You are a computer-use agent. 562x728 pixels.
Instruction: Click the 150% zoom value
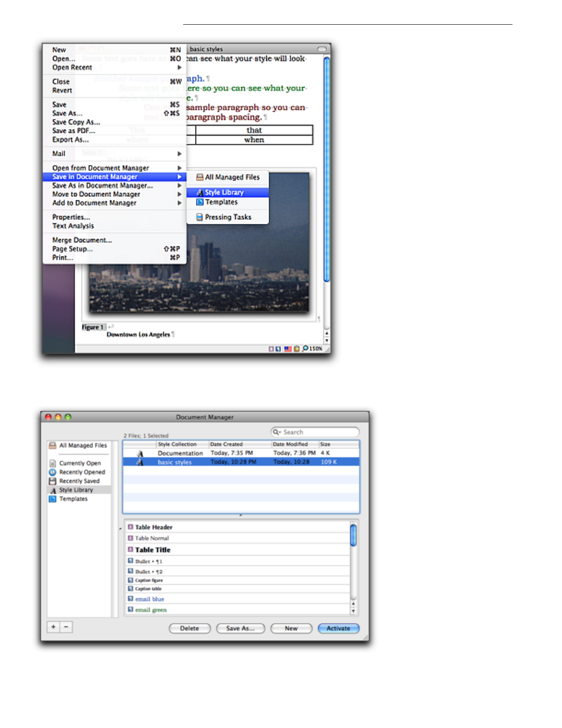point(316,349)
